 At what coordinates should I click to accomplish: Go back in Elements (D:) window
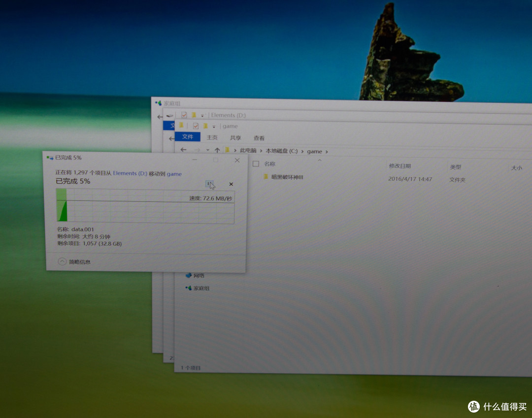[172, 138]
